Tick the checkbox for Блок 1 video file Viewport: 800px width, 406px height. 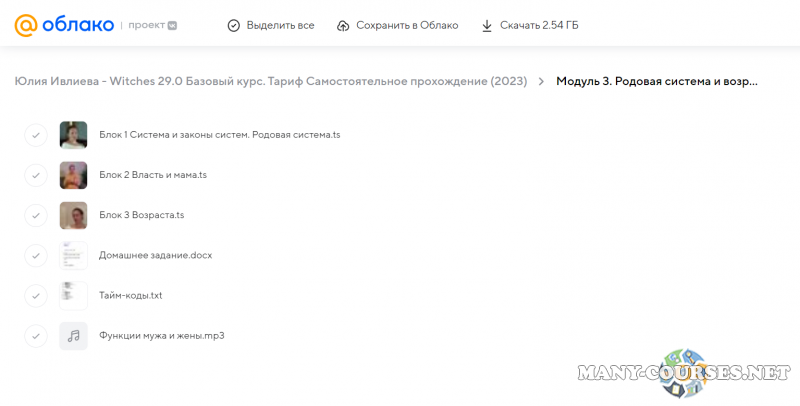[35, 135]
